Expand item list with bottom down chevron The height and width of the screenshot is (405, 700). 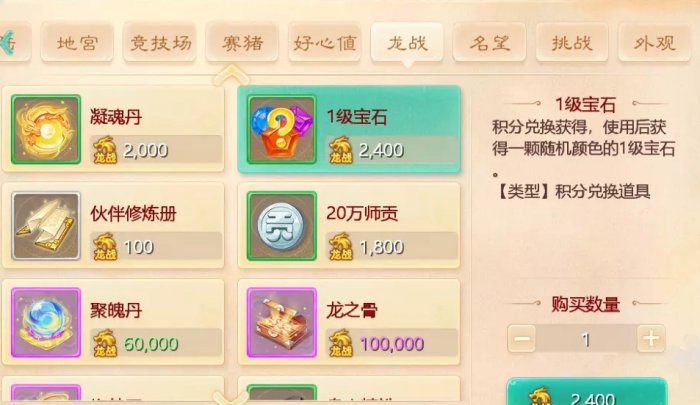click(x=231, y=397)
